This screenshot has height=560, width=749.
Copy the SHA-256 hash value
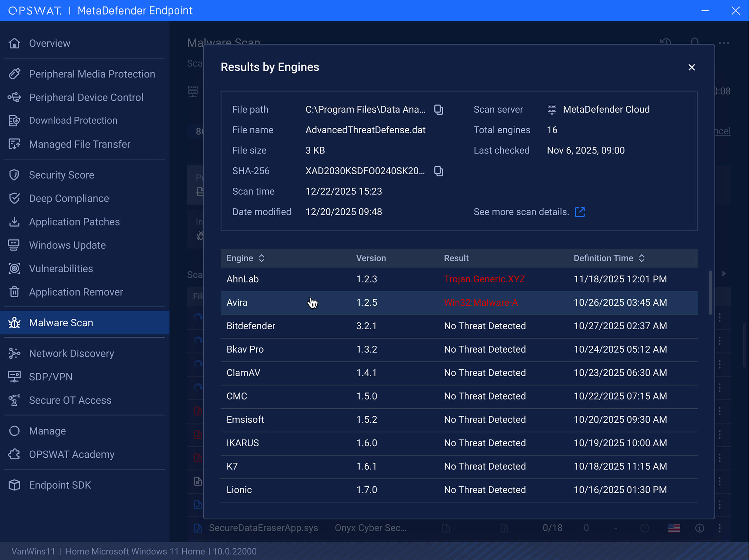click(438, 171)
